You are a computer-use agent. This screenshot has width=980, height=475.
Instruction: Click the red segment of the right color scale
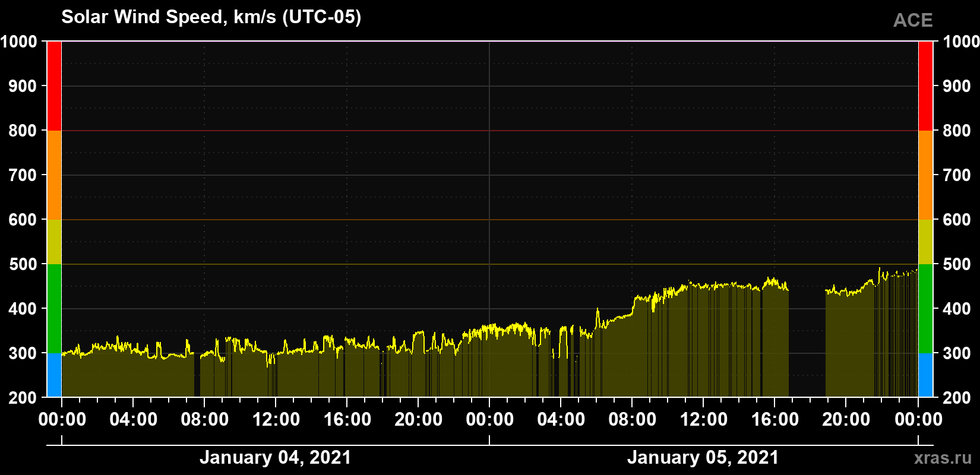[x=925, y=86]
